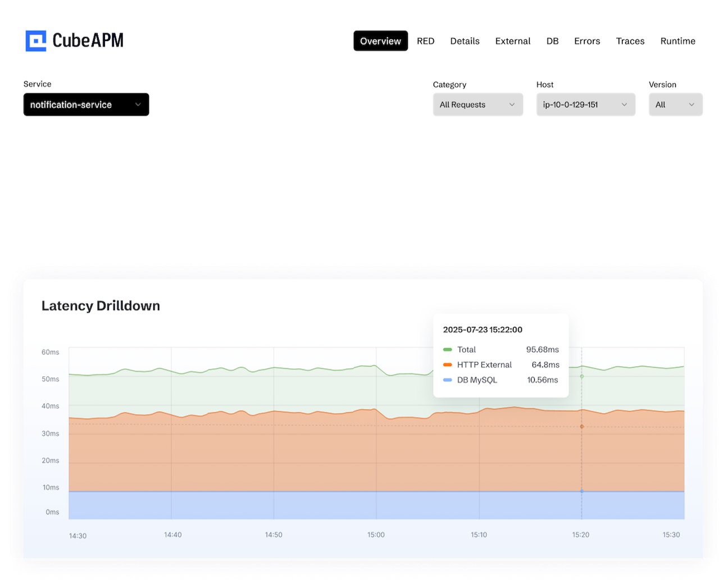This screenshot has width=728, height=584.
Task: Click the 14:30 x-axis label
Action: coord(78,536)
